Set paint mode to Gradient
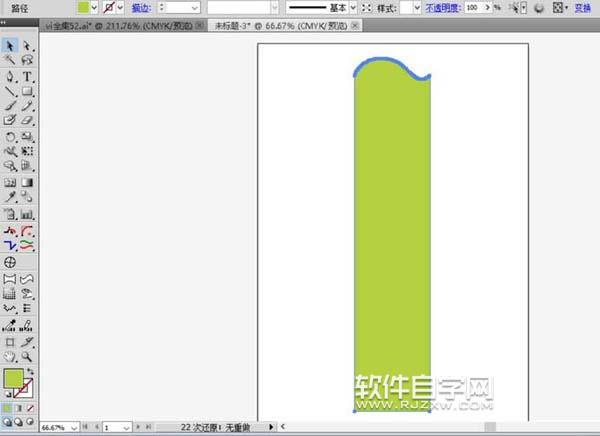The image size is (600, 436). (18, 408)
